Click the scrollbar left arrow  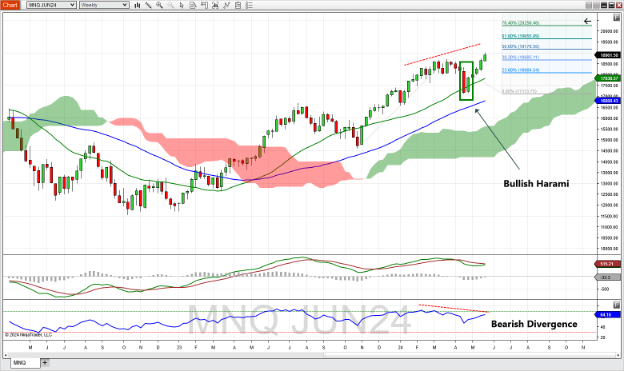[x=6, y=355]
